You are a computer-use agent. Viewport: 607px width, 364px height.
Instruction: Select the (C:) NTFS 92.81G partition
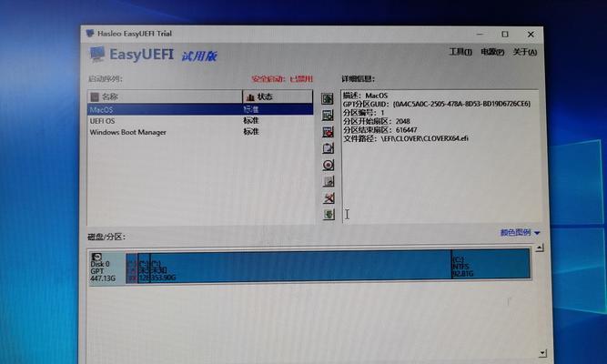click(491, 266)
